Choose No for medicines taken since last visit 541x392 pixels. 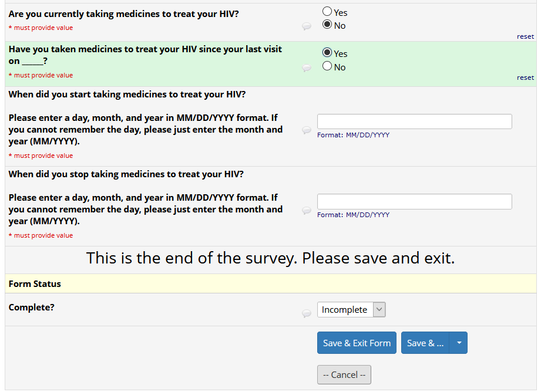click(x=327, y=66)
